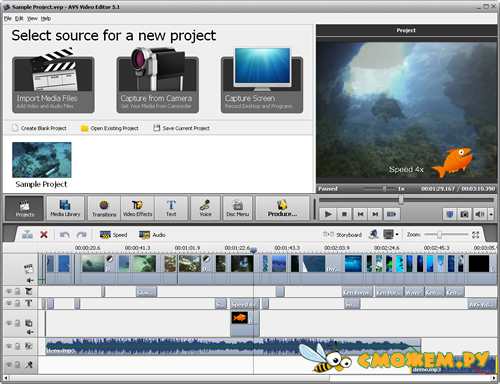Toggle lock on video effects track

click(x=17, y=292)
